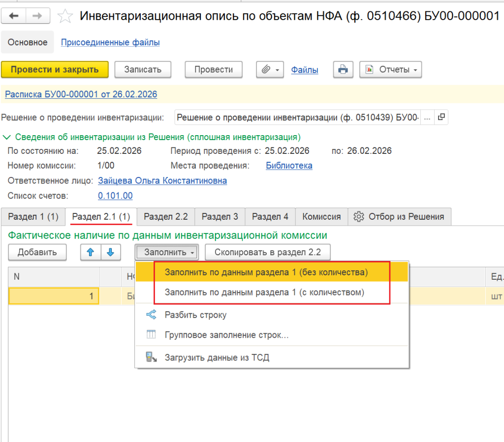The height and width of the screenshot is (442, 504).
Task: Move row up with blue arrow
Action: [x=90, y=252]
